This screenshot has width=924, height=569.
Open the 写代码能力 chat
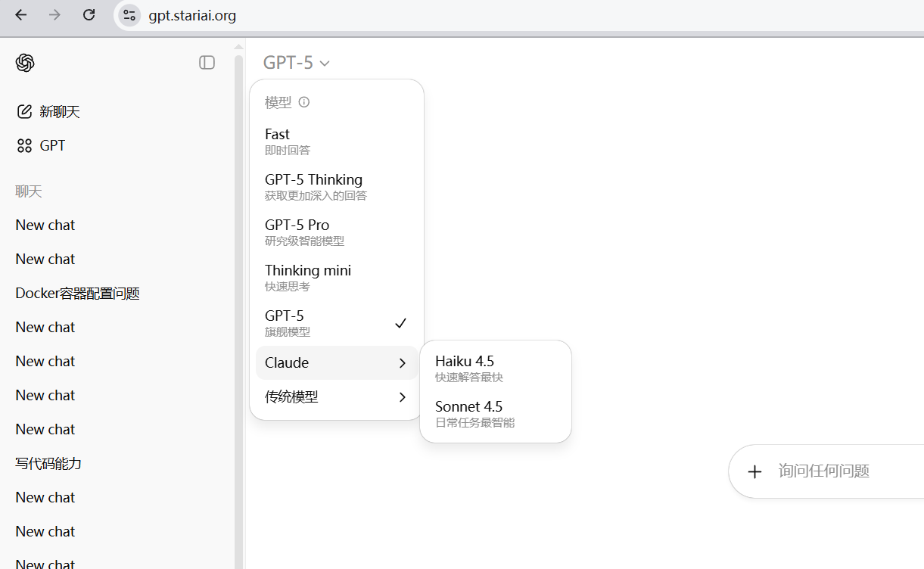(48, 464)
